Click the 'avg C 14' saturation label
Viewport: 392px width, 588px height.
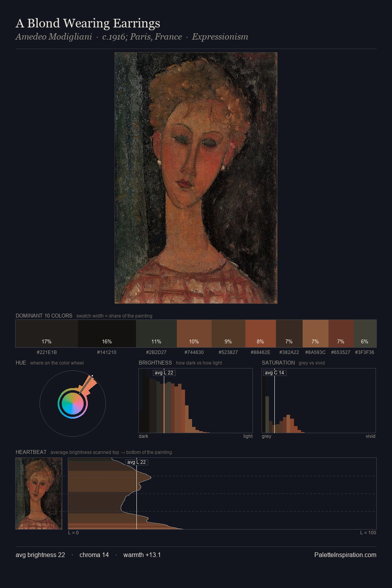(274, 373)
